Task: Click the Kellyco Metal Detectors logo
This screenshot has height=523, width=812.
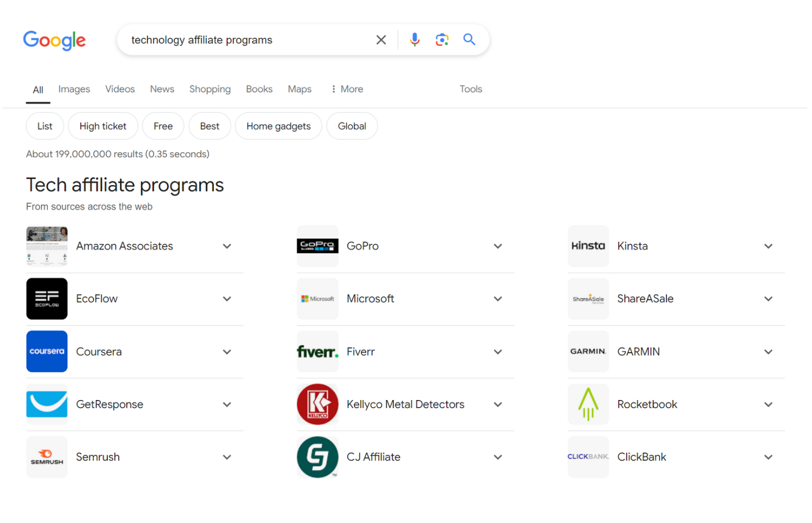Action: [x=317, y=404]
